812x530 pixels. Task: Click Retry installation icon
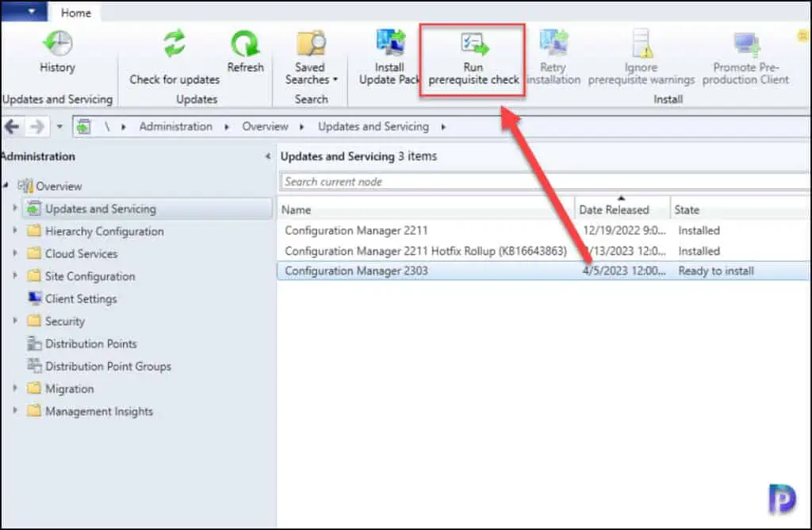[x=553, y=43]
